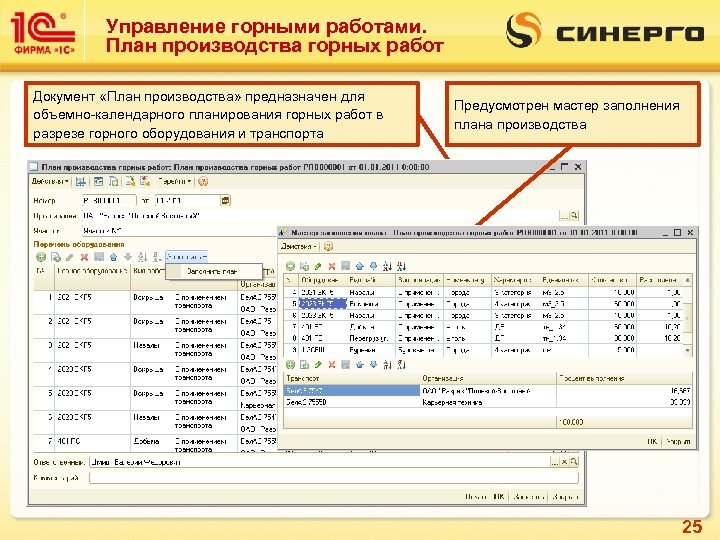The width and height of the screenshot is (720, 540).
Task: Click the Номер input field
Action: [109, 201]
